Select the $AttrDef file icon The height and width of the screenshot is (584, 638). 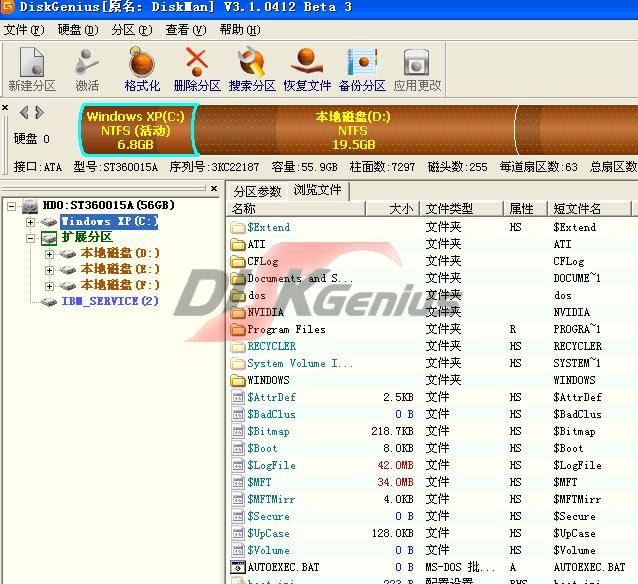[x=238, y=397]
